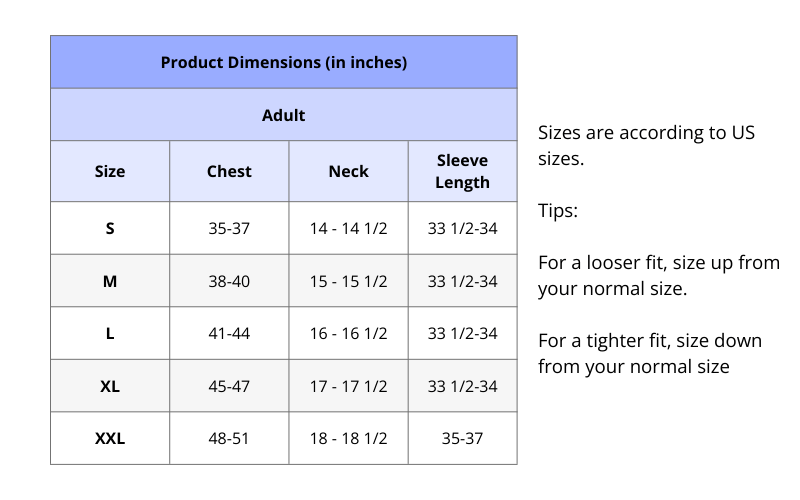Select the "For a tighter fit" tip
Viewport: 800px width, 500px height.
coord(650,354)
